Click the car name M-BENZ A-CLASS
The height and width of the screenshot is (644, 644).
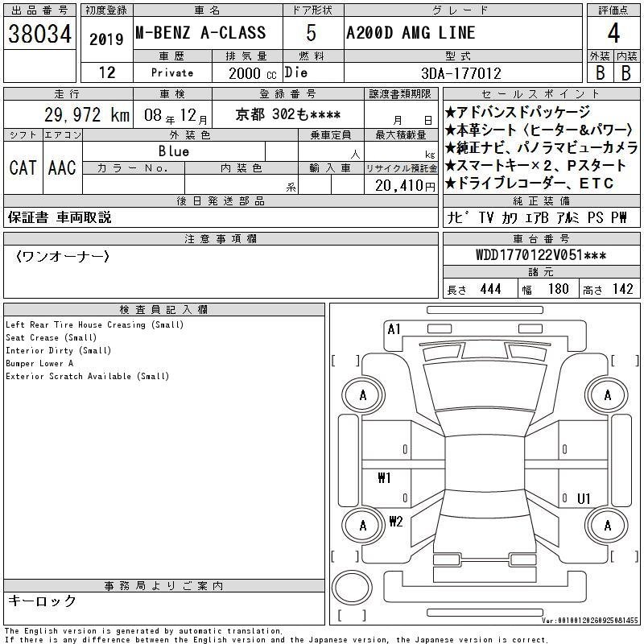pyautogui.click(x=200, y=33)
